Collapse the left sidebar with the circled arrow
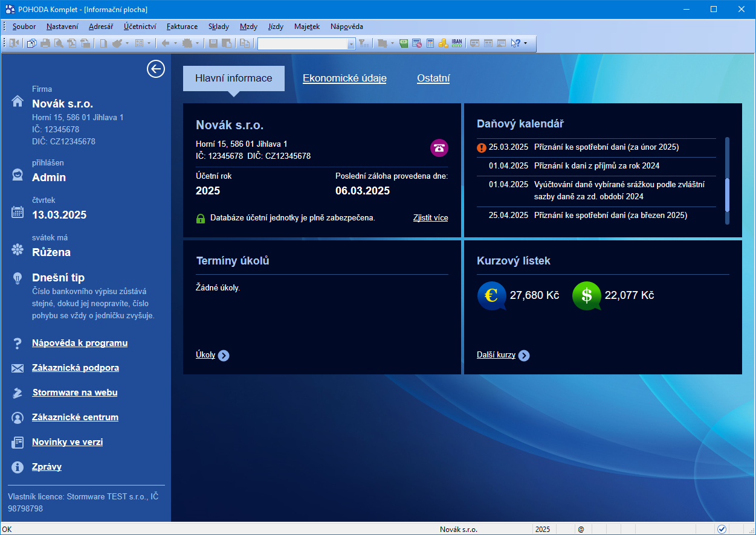 pos(156,69)
